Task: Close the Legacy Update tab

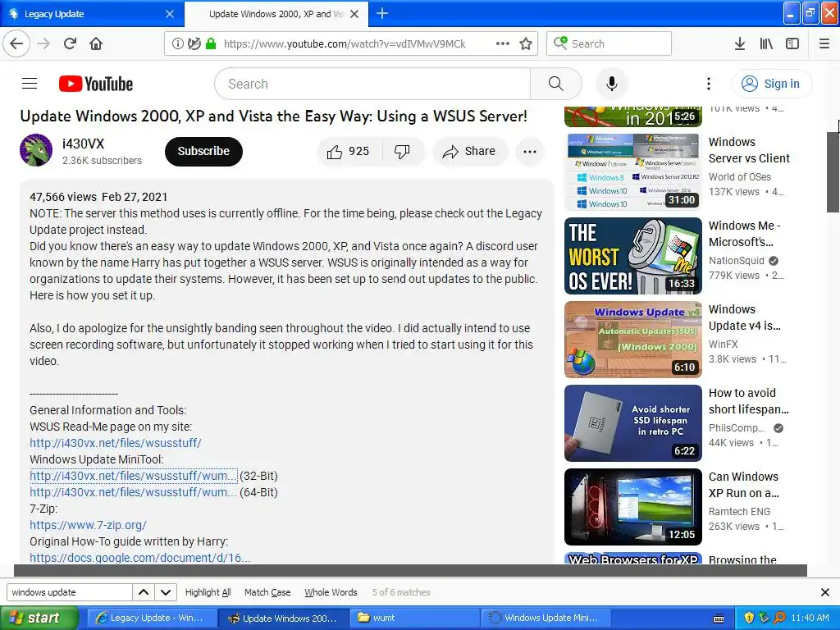Action: tap(170, 14)
